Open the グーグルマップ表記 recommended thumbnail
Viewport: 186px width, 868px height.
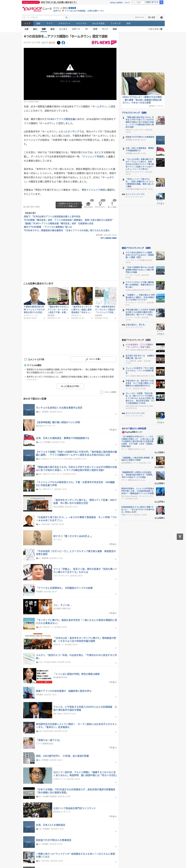pyautogui.click(x=106, y=296)
